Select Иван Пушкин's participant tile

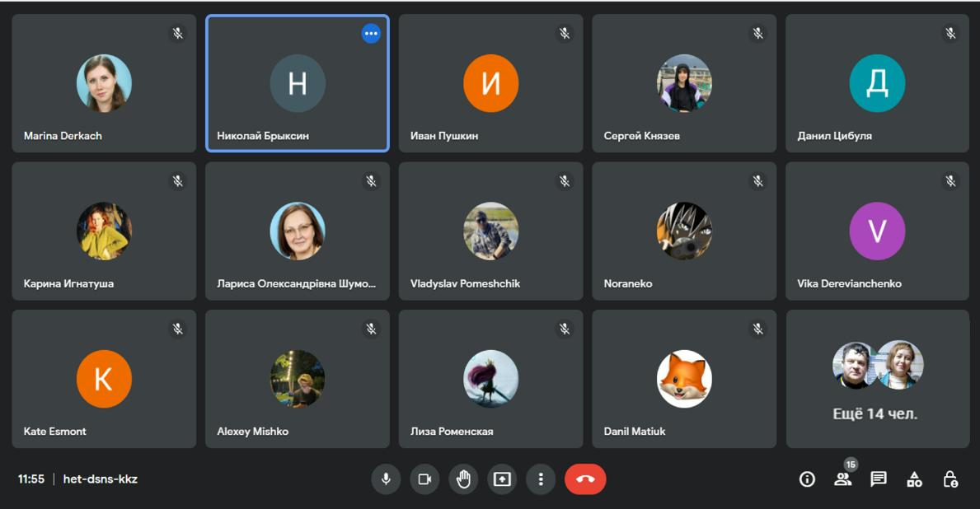click(490, 83)
